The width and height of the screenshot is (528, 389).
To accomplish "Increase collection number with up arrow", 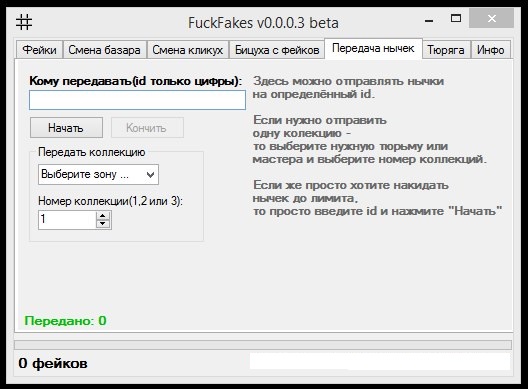I will (x=103, y=216).
